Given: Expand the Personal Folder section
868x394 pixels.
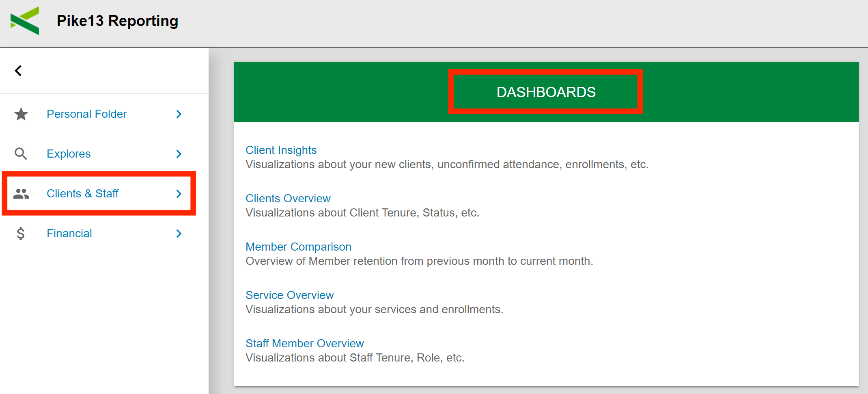Looking at the screenshot, I should [x=179, y=114].
